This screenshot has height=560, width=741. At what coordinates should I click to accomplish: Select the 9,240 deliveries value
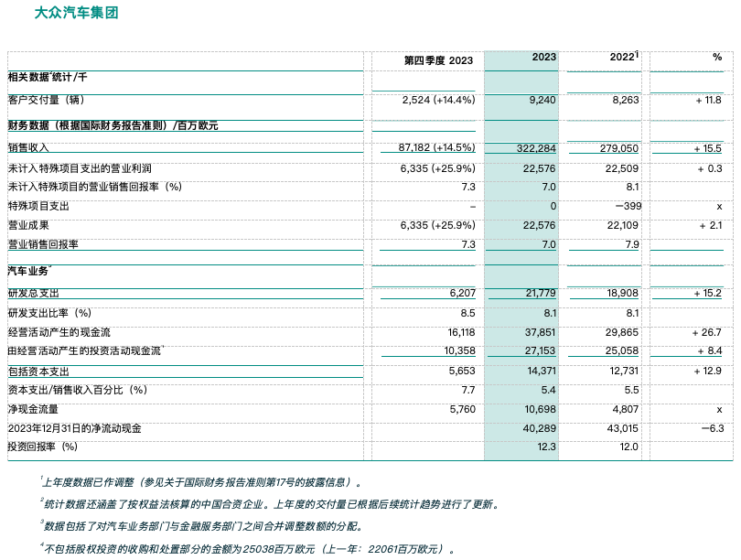click(542, 100)
